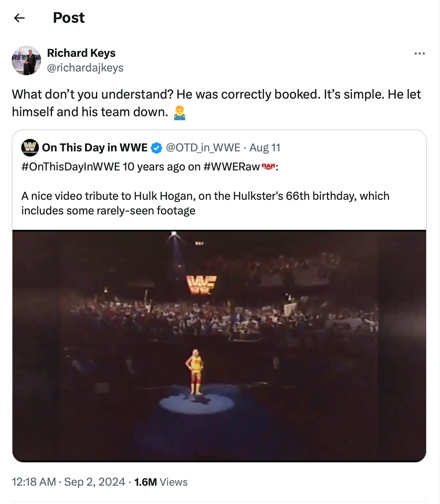The image size is (440, 504).
Task: Open the Richard Keys display name link
Action: coord(81,53)
